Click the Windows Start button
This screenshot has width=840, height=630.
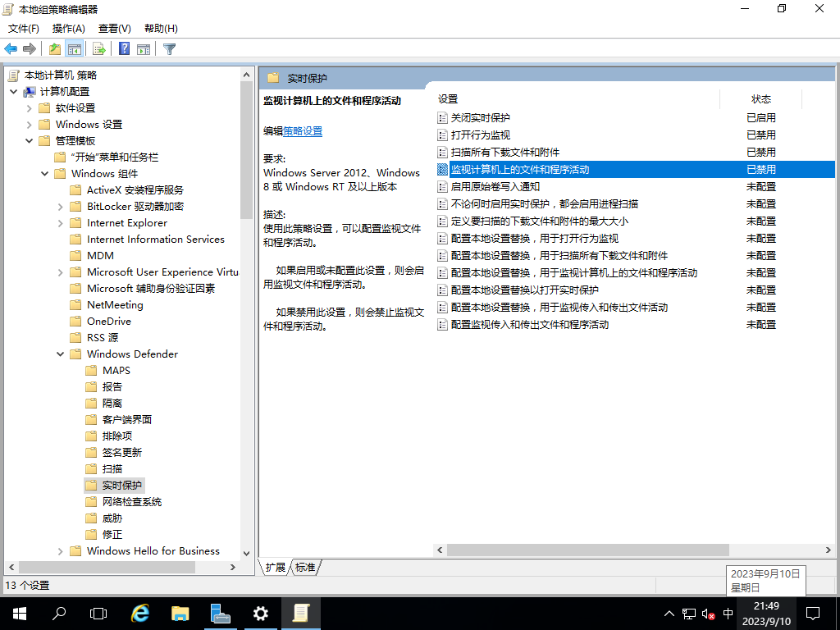click(20, 614)
